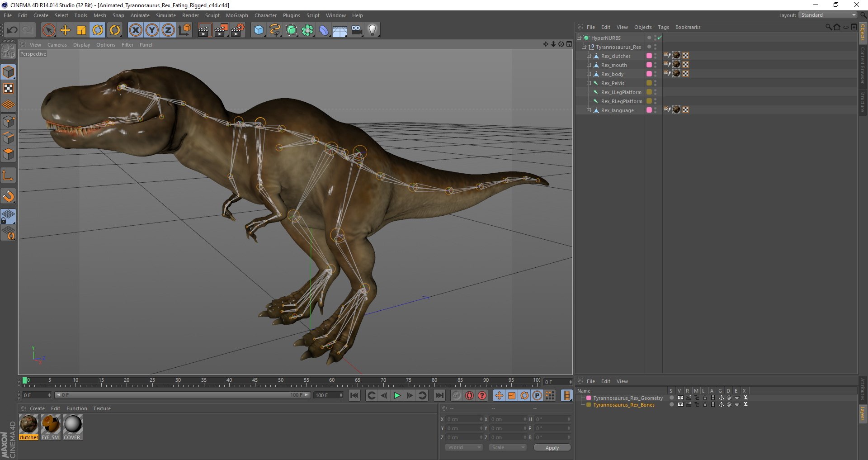Switch to Points mode
This screenshot has width=868, height=460.
8,121
